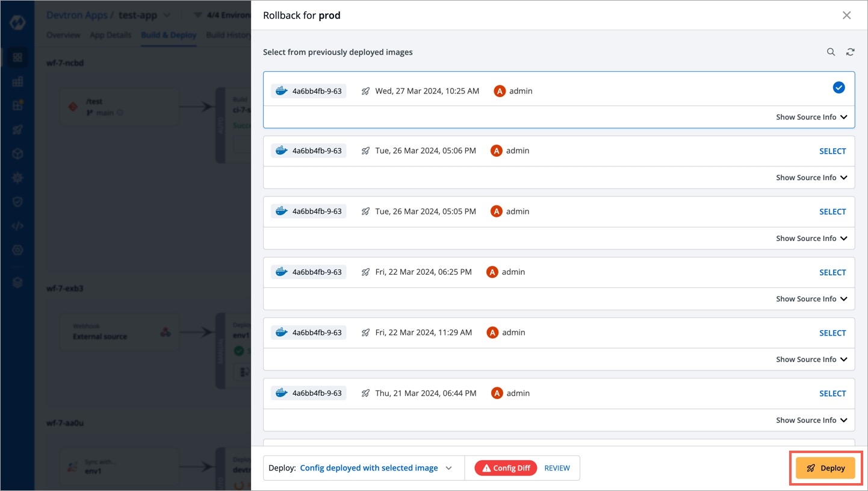868x491 pixels.
Task: Click the admin avatar in the 11:29 AM row
Action: coord(492,333)
